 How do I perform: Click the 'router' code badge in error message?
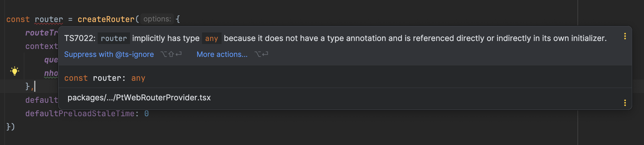point(114,38)
